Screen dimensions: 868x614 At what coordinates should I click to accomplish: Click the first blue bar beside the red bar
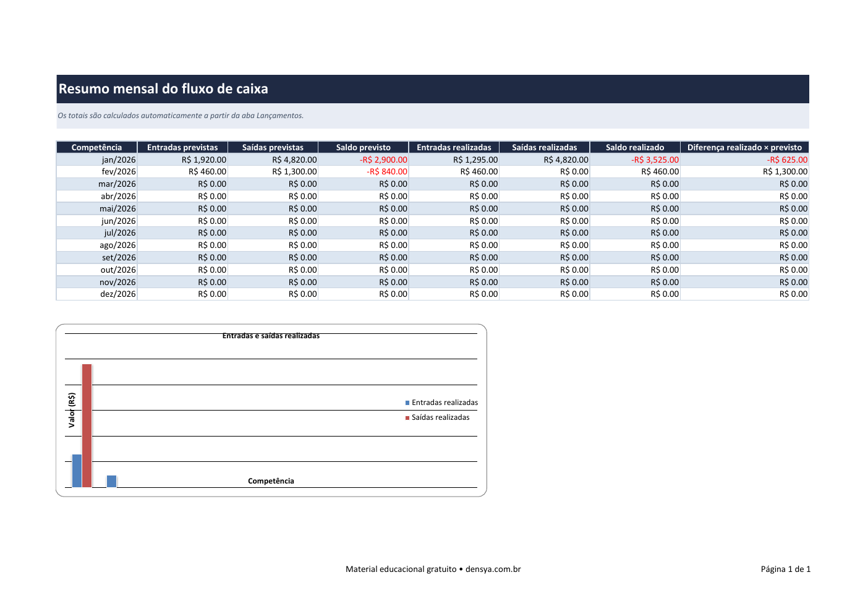(77, 471)
